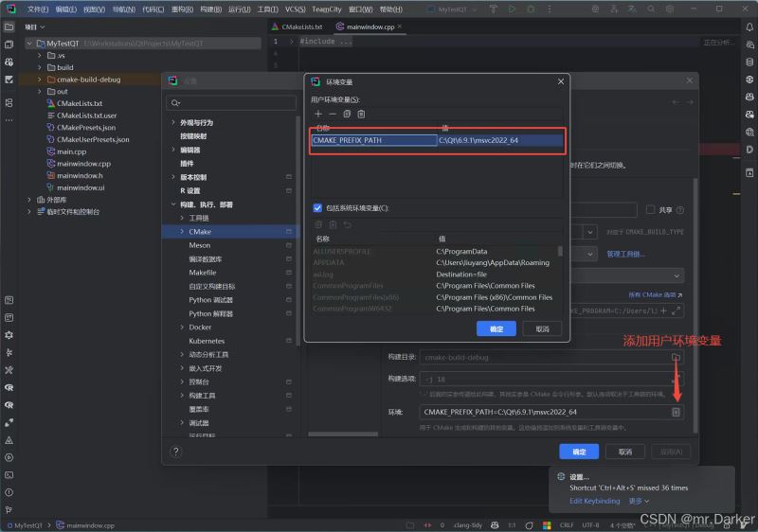Click the Edit Keybinding link
Screen dimensions: 758x532
[595, 501]
